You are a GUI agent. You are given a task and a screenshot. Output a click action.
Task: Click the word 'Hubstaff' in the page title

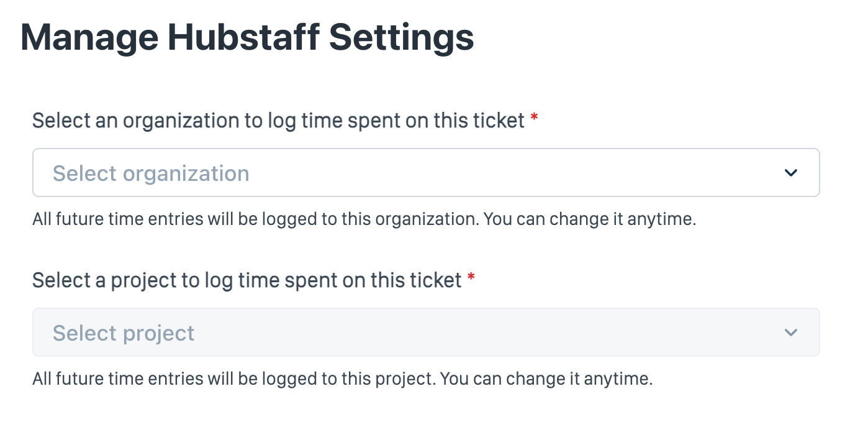tap(243, 37)
